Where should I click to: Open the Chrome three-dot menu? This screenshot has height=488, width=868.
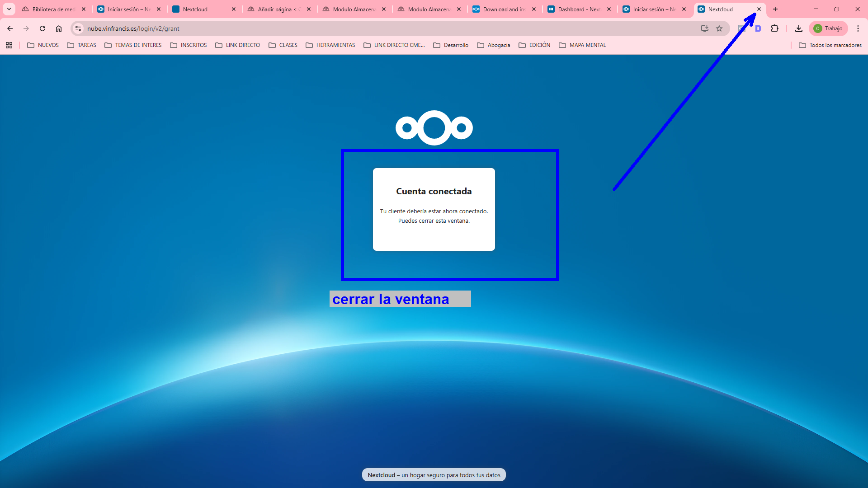858,28
